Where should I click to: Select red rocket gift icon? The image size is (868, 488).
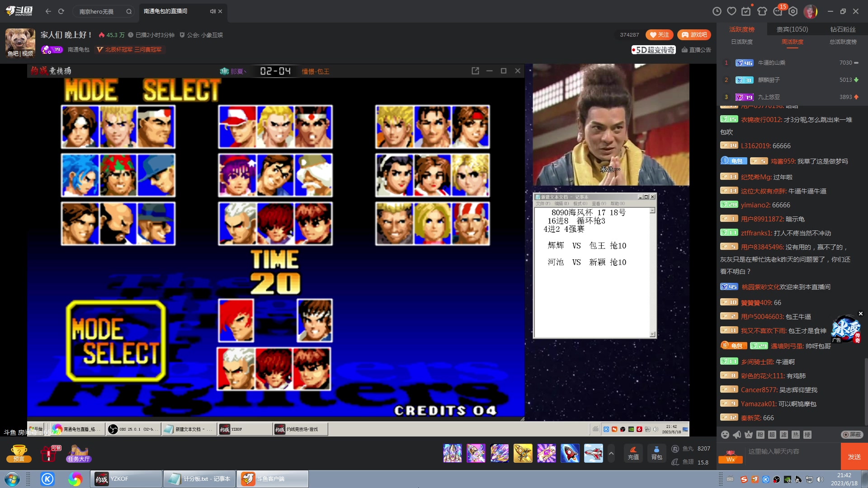pos(570,453)
